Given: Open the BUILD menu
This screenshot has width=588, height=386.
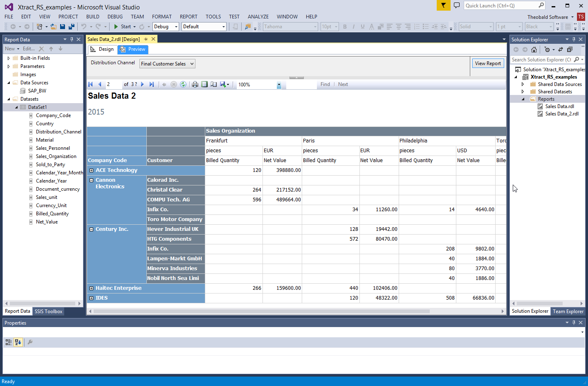Looking at the screenshot, I should pos(93,17).
